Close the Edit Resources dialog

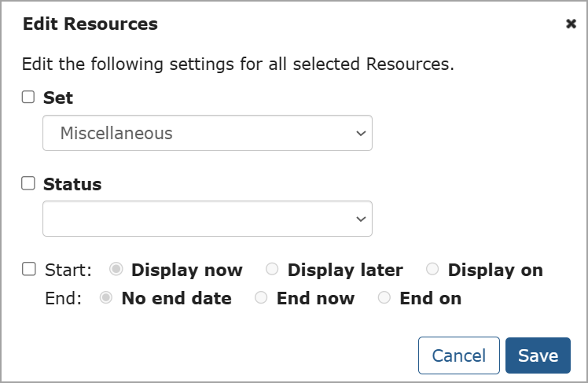pos(571,24)
